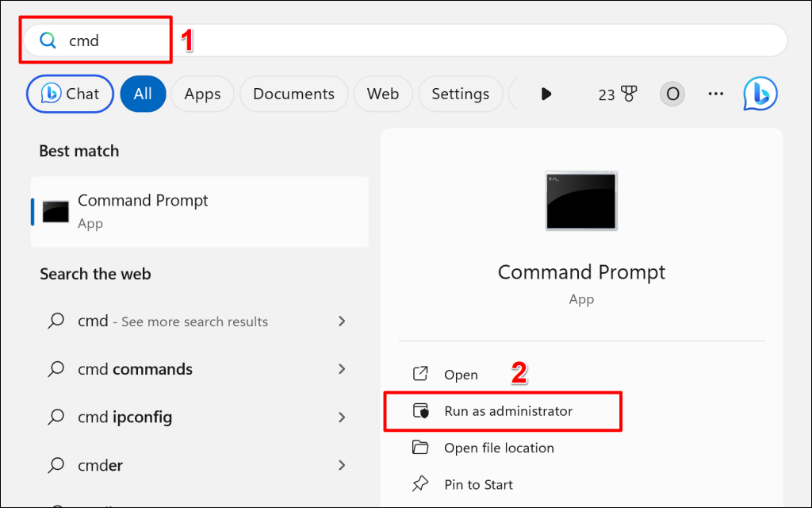812x508 pixels.
Task: Click the round O account avatar
Action: (x=672, y=94)
